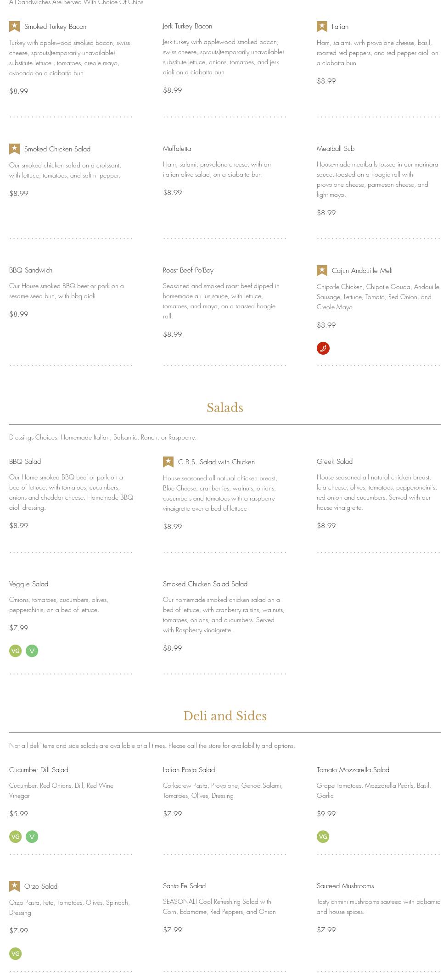This screenshot has width=443, height=980.
Task: Select the Roast Beef Po'Boy title
Action: point(188,270)
